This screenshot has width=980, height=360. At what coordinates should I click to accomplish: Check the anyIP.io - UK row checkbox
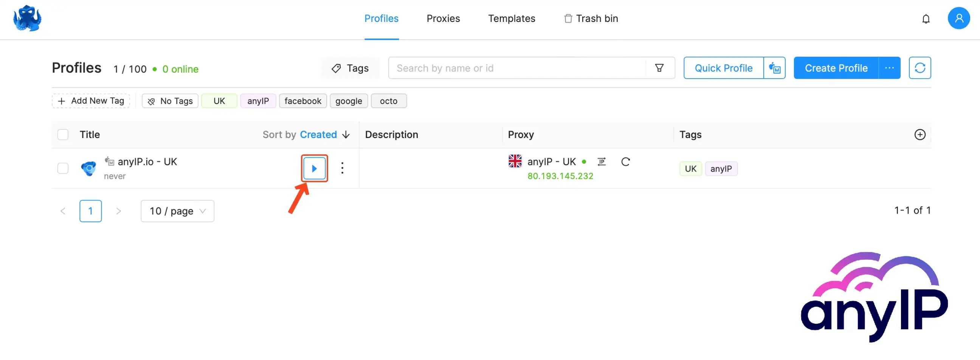tap(63, 168)
